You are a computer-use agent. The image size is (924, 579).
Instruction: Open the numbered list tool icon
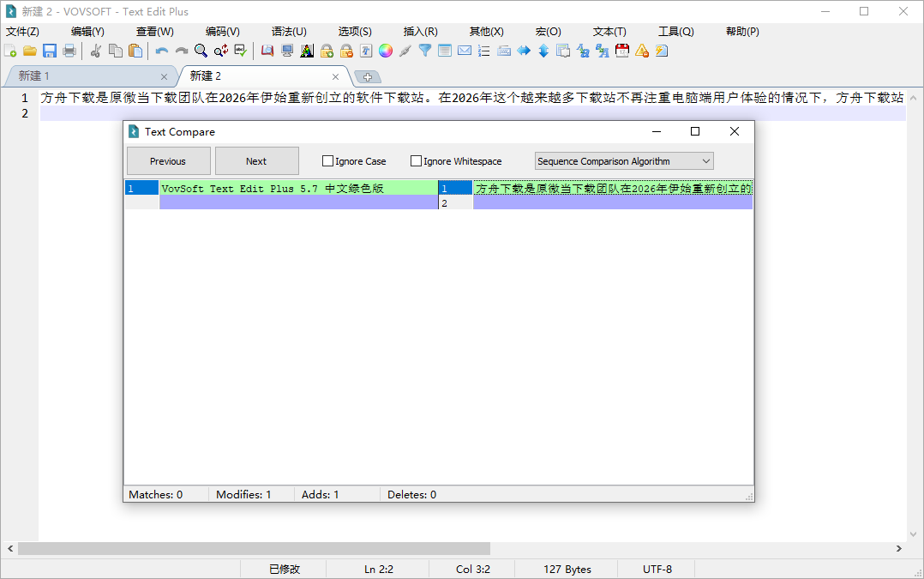[483, 51]
